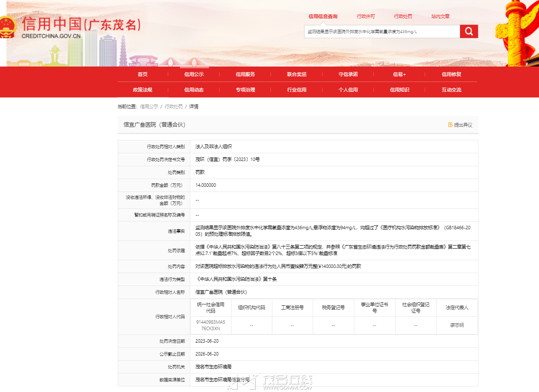Screen dimensions: 539x392
Task: Click the publicity deadline 2026-06-20
Action: point(207,354)
